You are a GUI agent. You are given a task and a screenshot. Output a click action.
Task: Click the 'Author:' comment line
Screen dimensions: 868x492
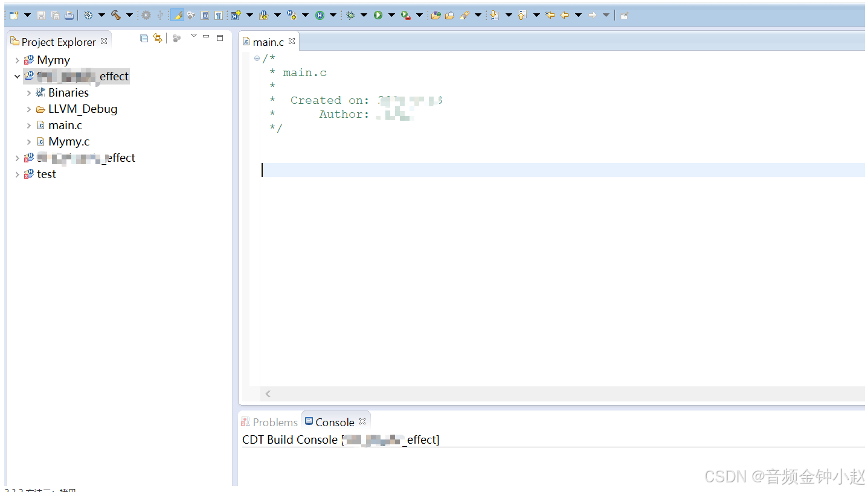pos(344,114)
